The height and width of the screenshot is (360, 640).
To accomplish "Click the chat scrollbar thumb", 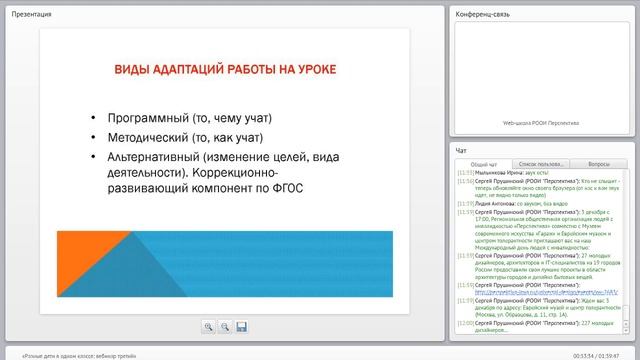I will pos(626,312).
